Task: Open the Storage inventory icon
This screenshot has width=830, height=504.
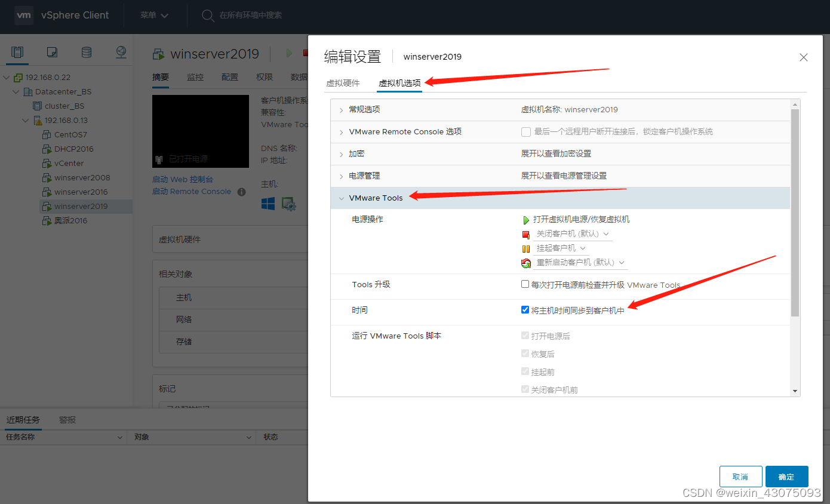Action: coord(87,53)
